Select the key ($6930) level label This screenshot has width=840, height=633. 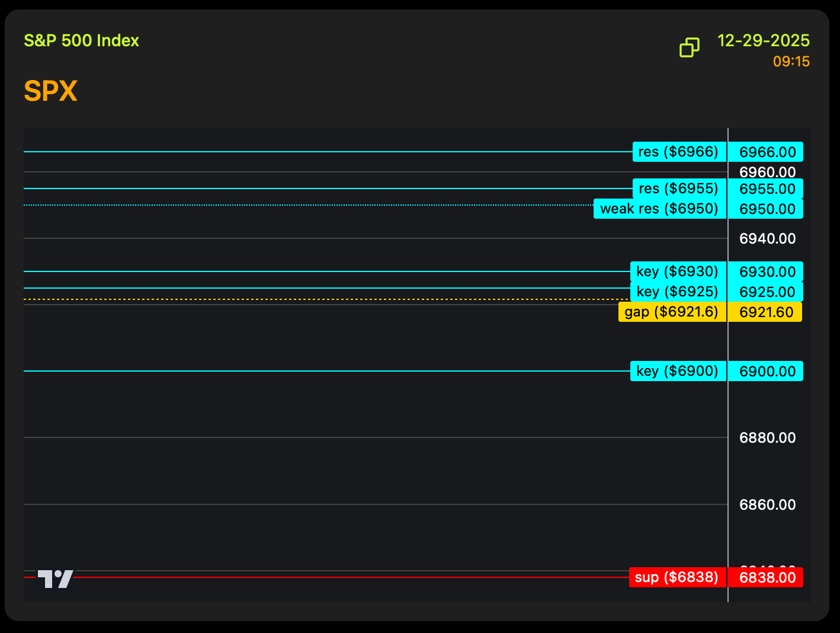678,271
